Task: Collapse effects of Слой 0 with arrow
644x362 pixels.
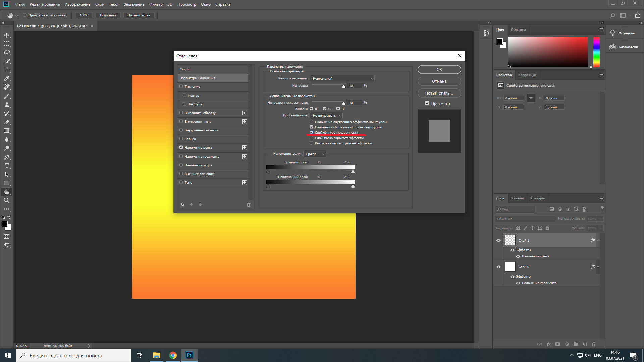Action: tap(598, 267)
